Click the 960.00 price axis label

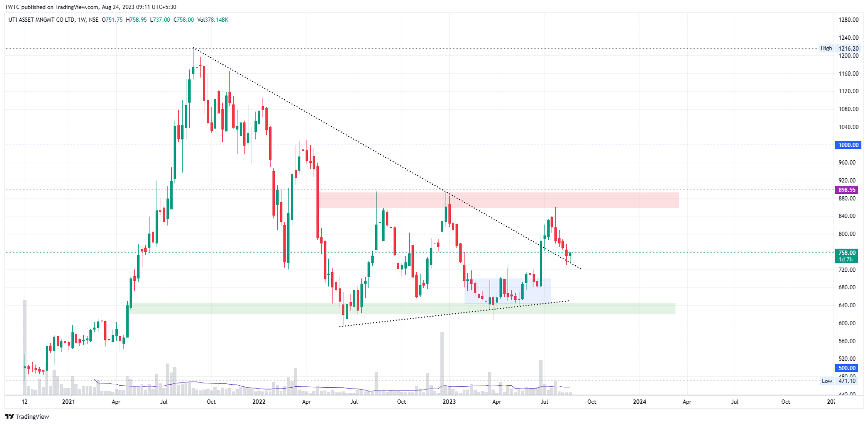pos(847,163)
